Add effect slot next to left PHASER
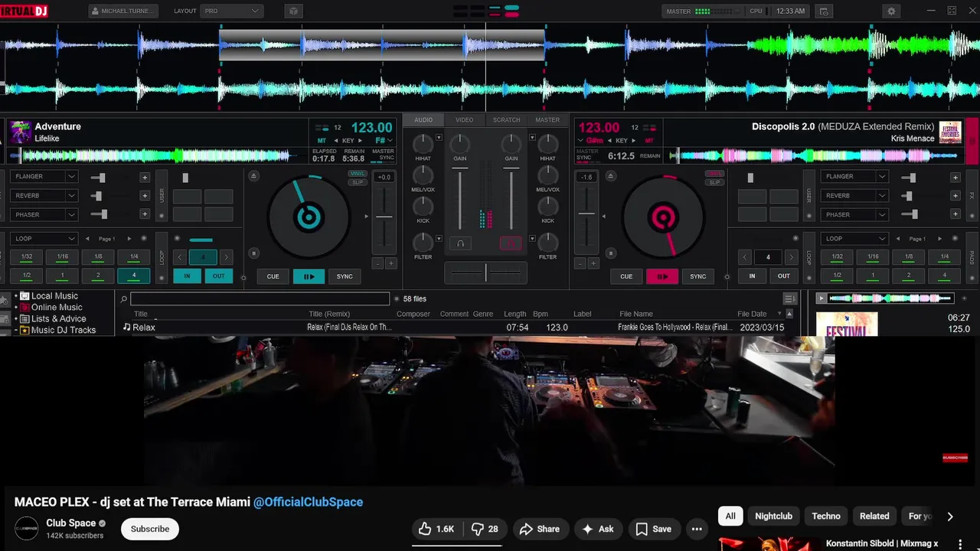The image size is (980, 551). 144,214
